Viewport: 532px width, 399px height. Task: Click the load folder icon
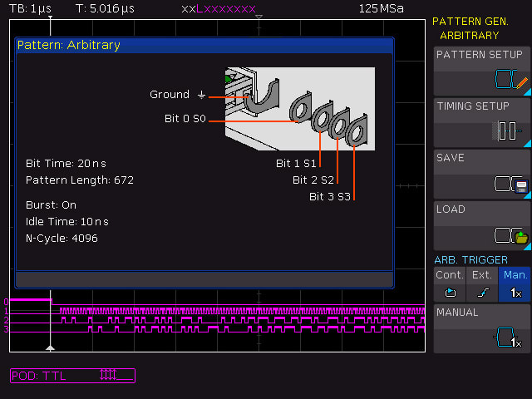click(x=521, y=237)
